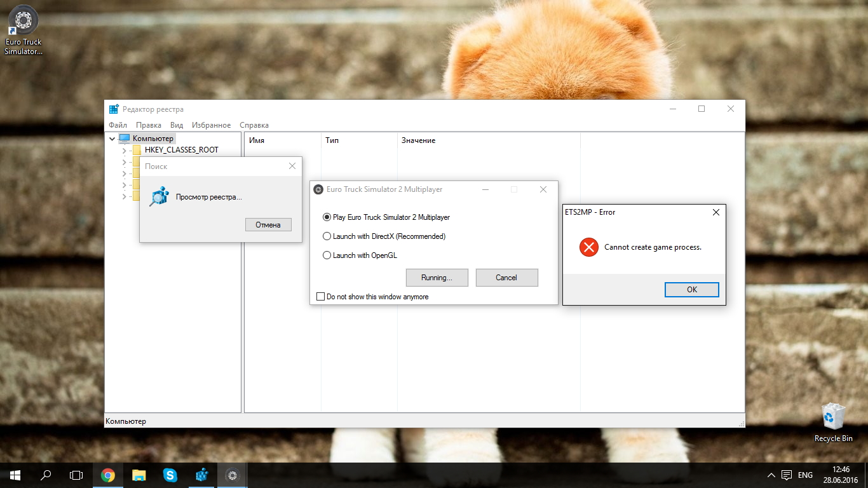Switch to Registry Editor taskbar icon
The width and height of the screenshot is (868, 488).
pyautogui.click(x=201, y=475)
